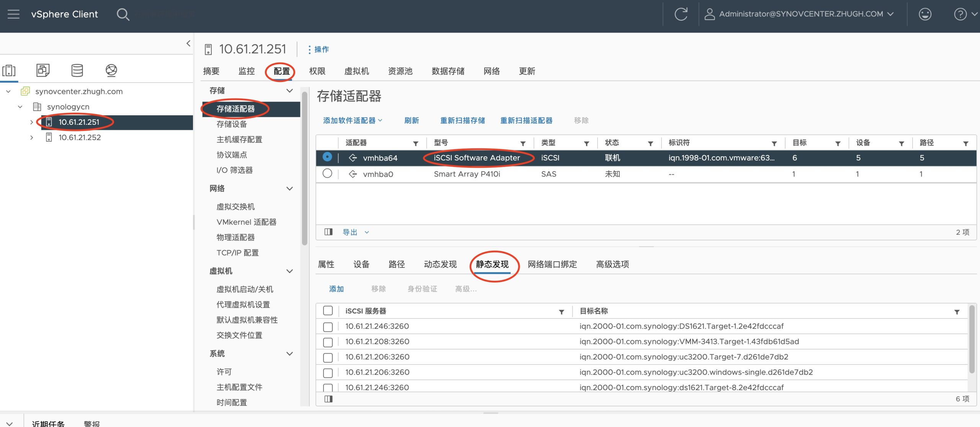Click 重新扫描适配器
Viewport: 980px width, 427px height.
(526, 121)
